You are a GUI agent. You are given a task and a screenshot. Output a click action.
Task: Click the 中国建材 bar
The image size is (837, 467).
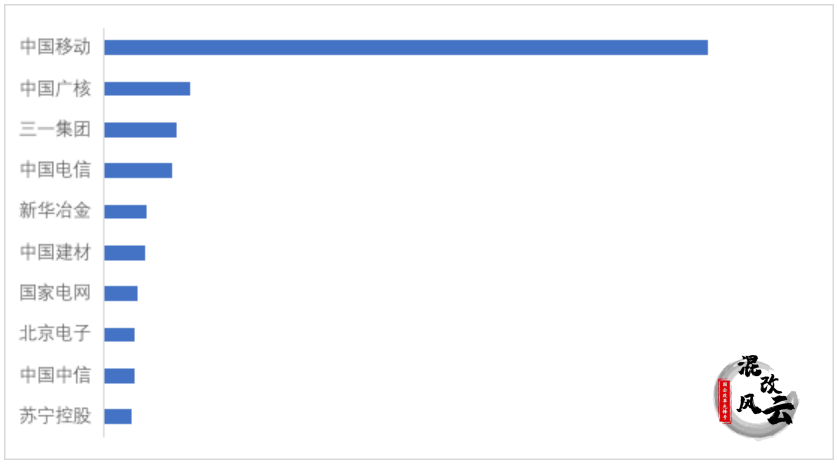125,253
